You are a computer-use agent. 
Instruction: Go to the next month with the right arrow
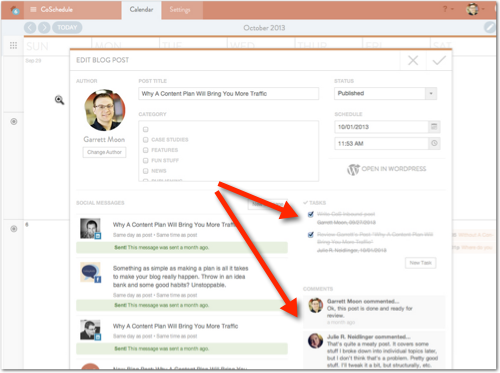click(44, 27)
